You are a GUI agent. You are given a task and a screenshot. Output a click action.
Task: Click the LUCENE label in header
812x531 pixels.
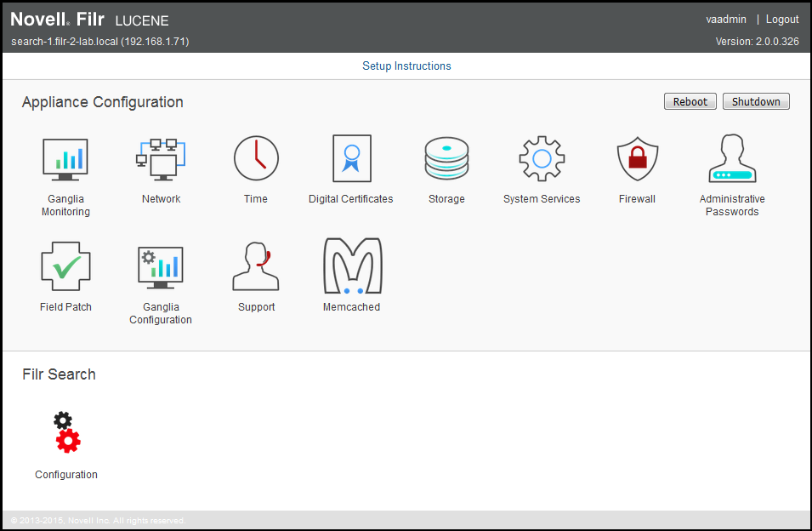click(x=142, y=20)
